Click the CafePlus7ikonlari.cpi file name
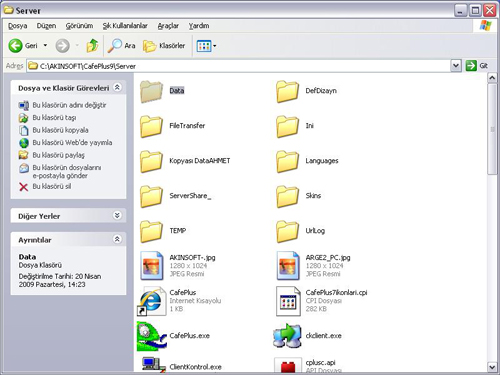The width and height of the screenshot is (500, 375). tap(336, 292)
